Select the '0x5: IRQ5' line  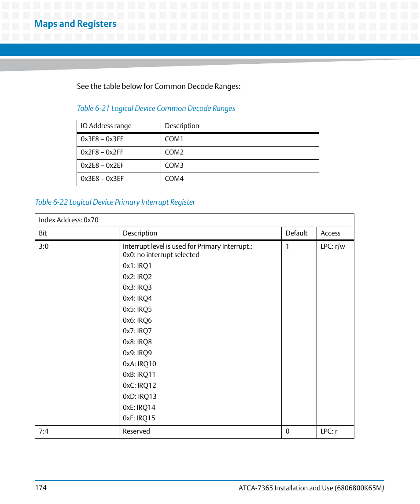click(x=137, y=309)
